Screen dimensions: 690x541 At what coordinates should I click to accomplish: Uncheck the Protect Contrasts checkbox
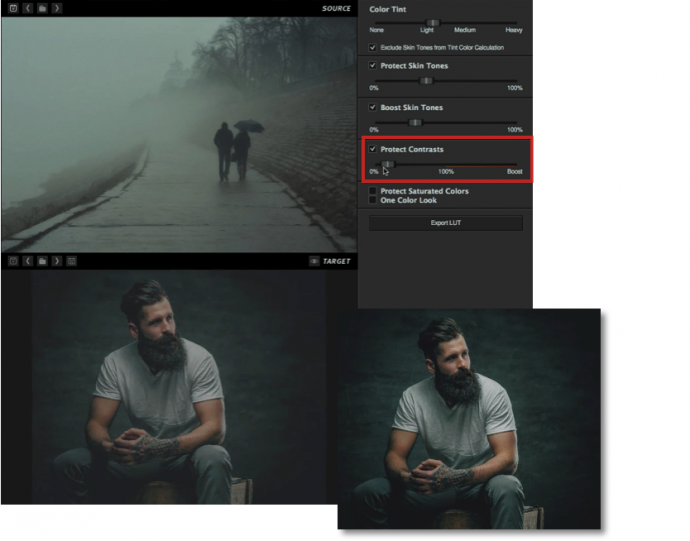(x=373, y=149)
